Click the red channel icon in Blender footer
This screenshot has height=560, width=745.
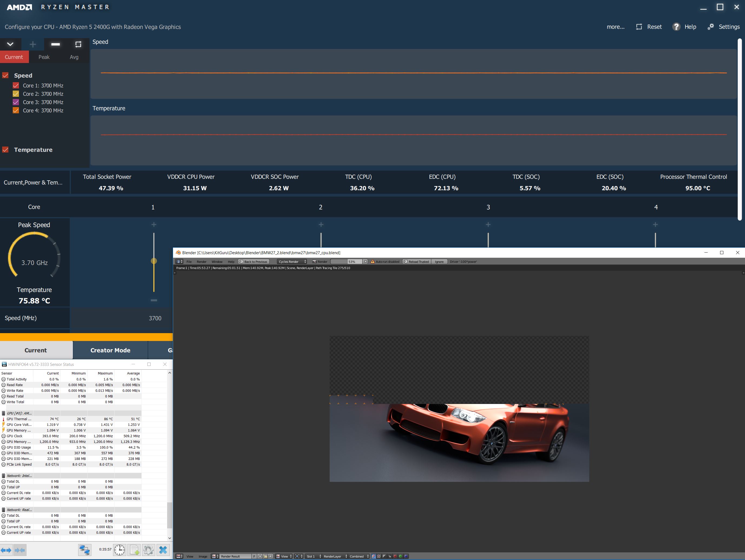pos(395,556)
